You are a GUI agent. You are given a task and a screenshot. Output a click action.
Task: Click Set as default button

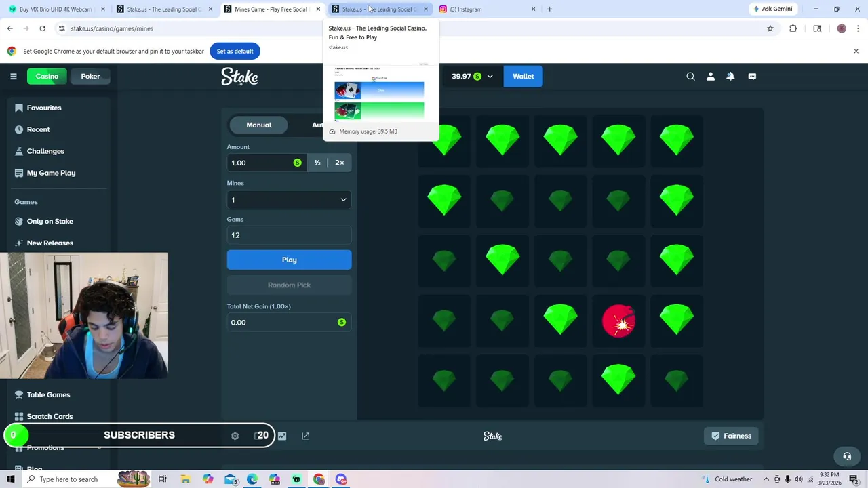235,51
